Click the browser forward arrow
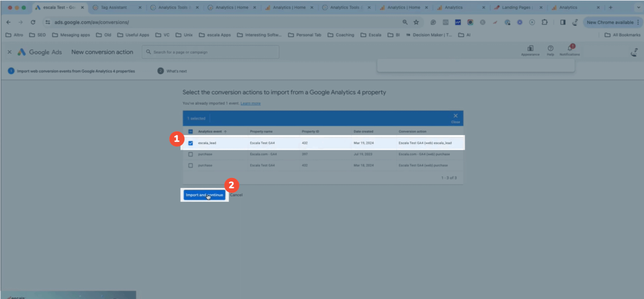 (x=21, y=22)
